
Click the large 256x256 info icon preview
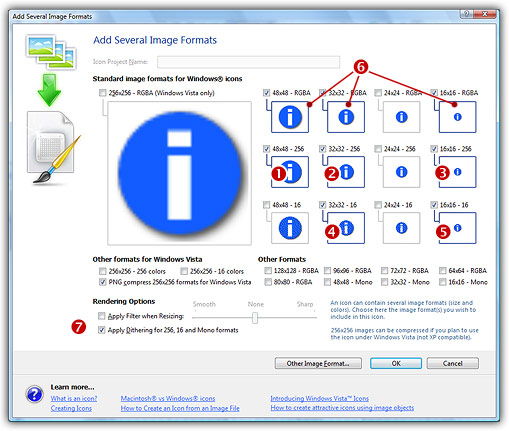click(180, 173)
